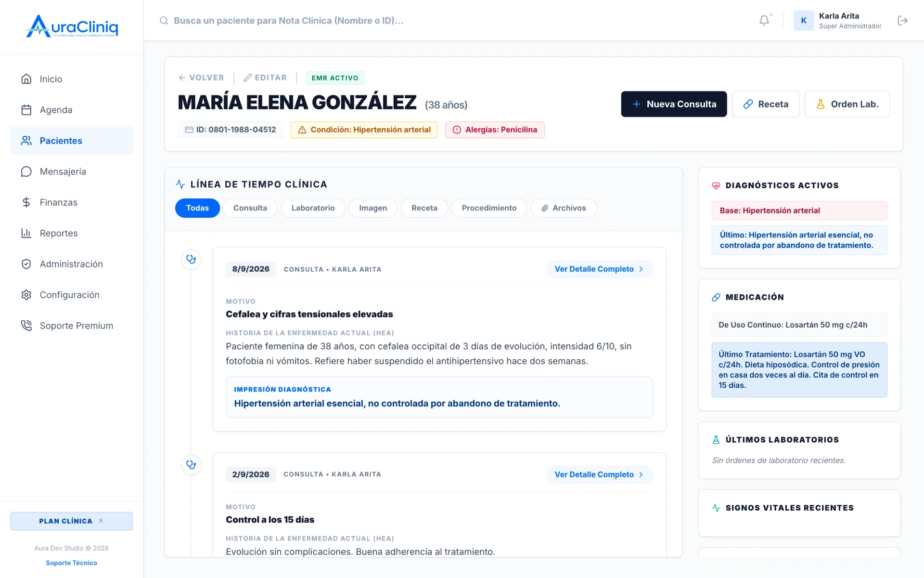Click Editar patient record
Viewport: 924px width, 578px height.
[x=265, y=78]
